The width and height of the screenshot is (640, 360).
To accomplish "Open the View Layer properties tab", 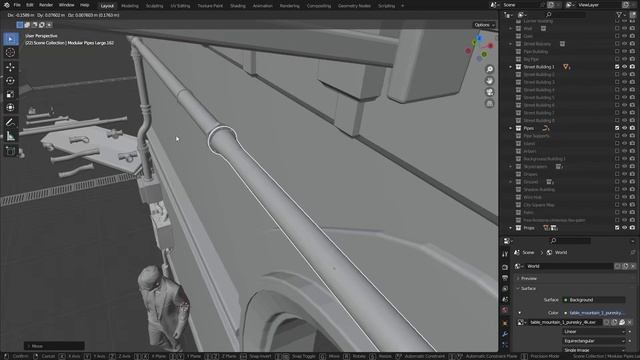I will 505,289.
